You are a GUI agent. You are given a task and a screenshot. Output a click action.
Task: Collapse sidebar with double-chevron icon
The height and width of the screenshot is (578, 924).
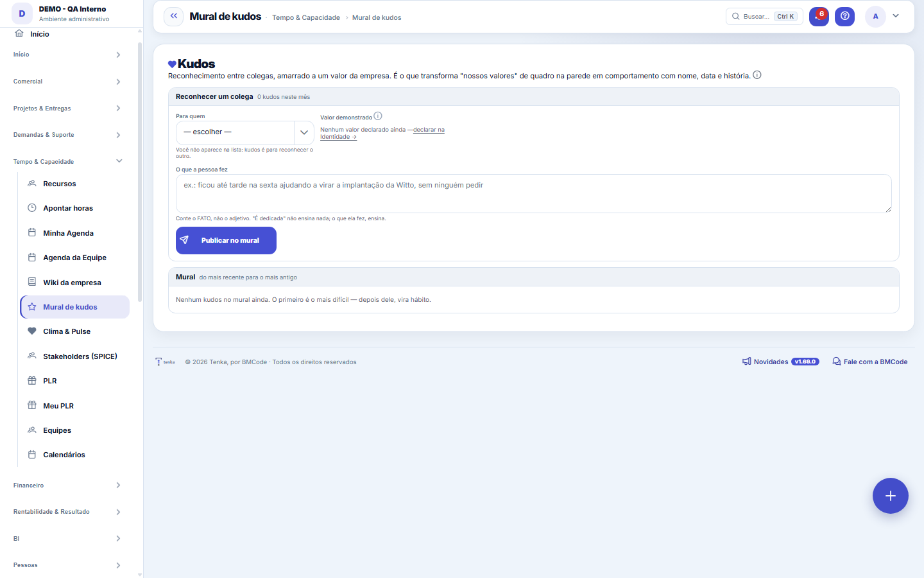coord(173,16)
